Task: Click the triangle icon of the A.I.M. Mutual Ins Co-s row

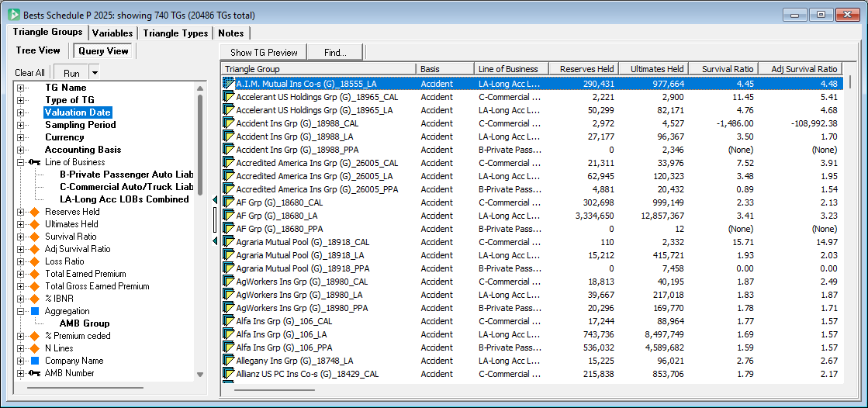Action: pos(229,84)
